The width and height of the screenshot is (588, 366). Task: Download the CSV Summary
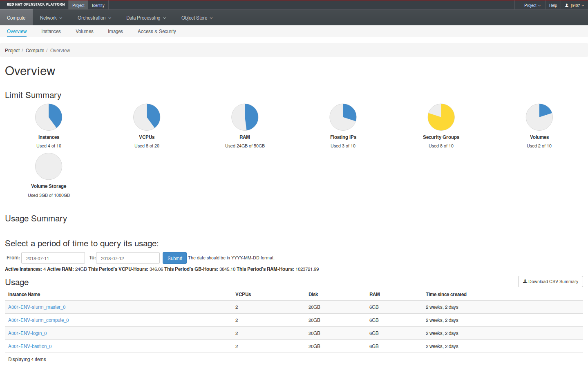[550, 281]
